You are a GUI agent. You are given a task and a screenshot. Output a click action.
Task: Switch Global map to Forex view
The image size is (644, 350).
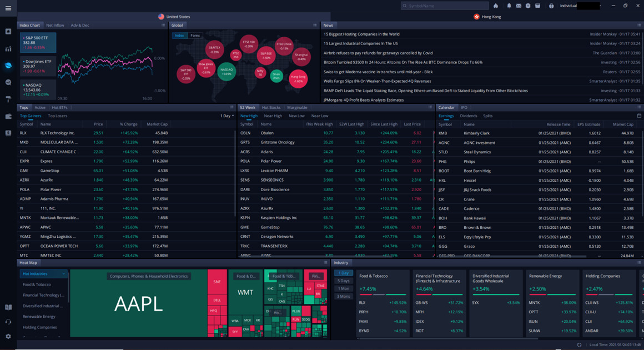195,36
